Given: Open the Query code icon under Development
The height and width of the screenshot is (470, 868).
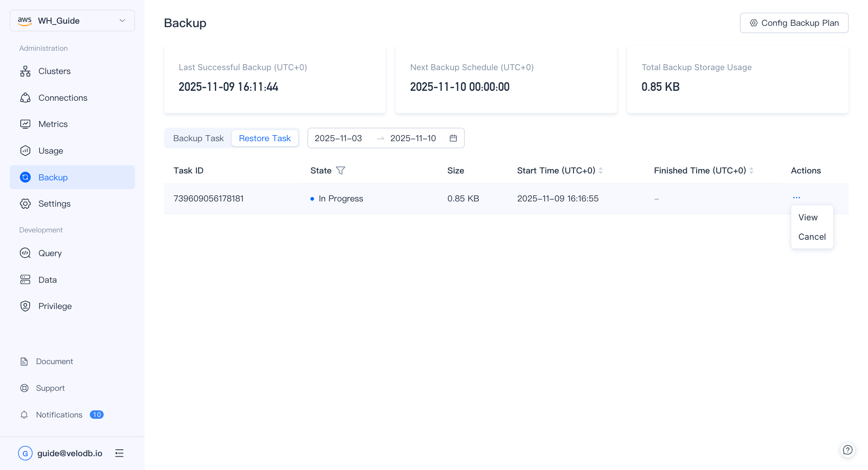Looking at the screenshot, I should [x=25, y=253].
